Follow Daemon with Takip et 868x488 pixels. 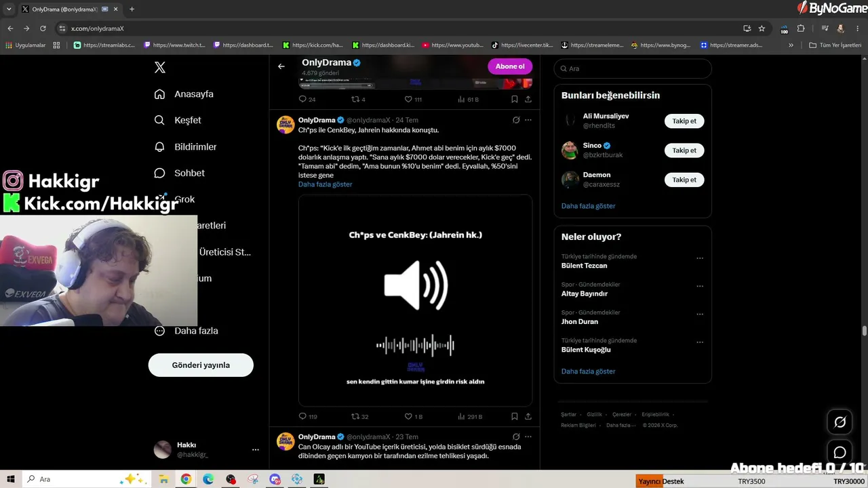pyautogui.click(x=684, y=180)
